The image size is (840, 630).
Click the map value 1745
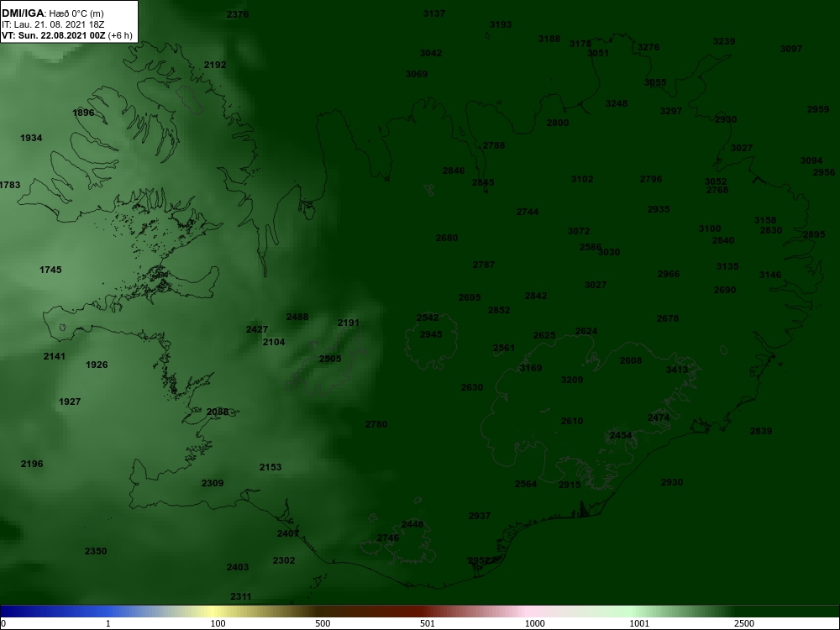point(50,270)
